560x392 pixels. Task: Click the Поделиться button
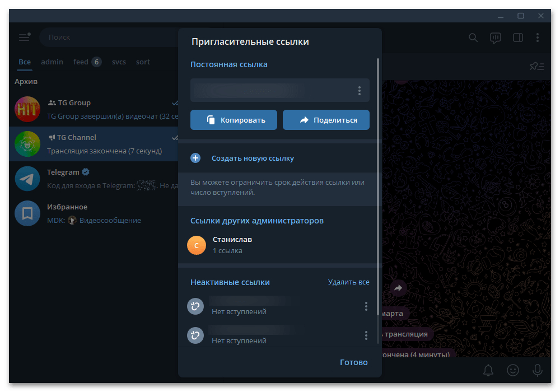point(326,120)
